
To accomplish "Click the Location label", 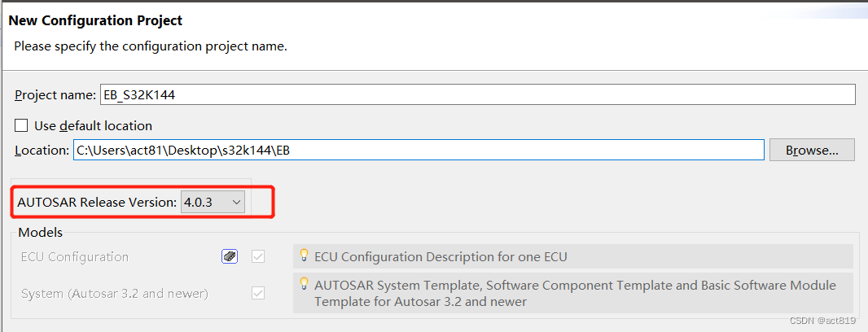I will coord(42,150).
